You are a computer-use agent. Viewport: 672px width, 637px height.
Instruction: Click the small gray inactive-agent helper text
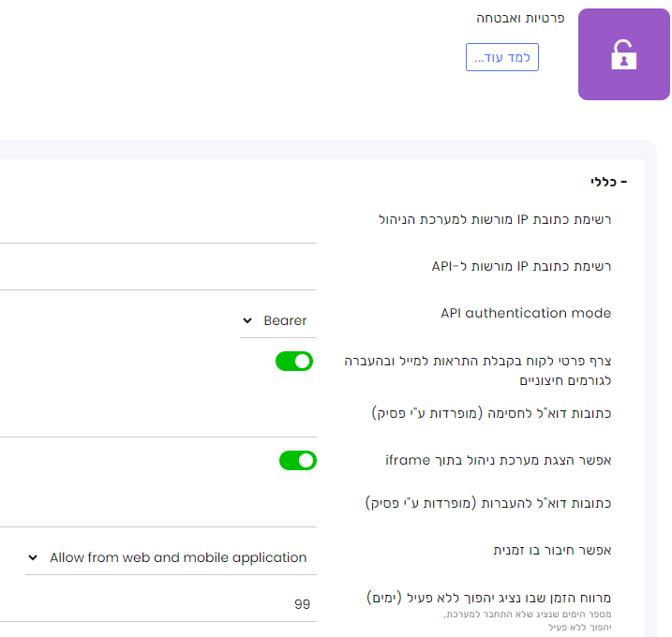528,621
